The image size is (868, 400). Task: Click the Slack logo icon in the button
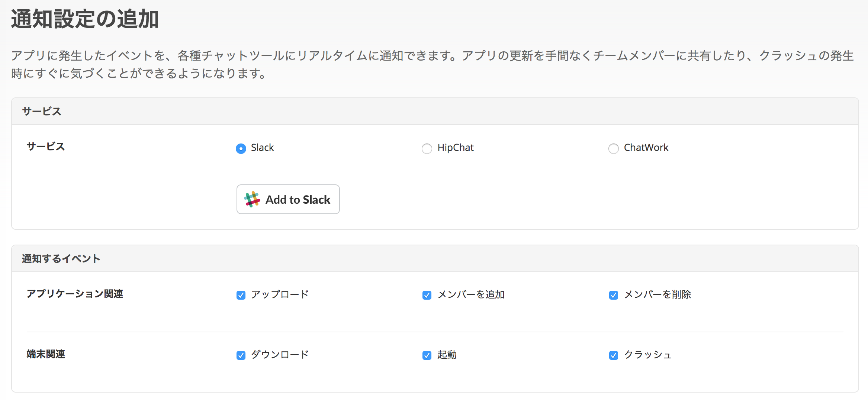pos(252,199)
